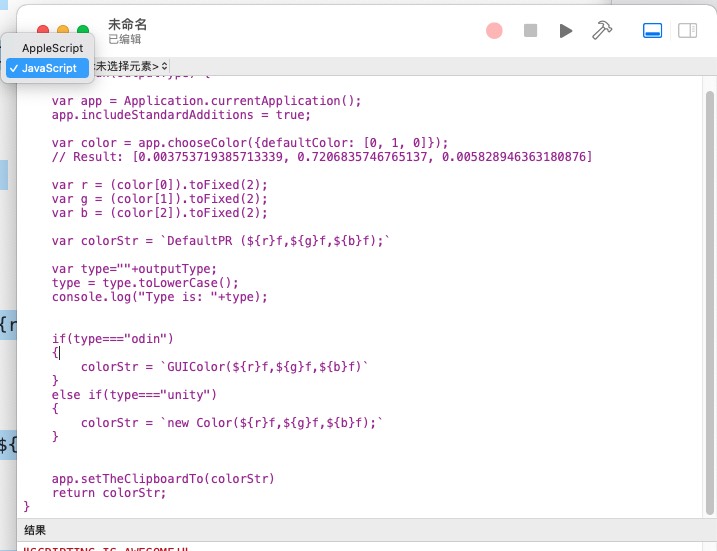Click the line 'var app = Application.currentApplication();'
This screenshot has width=717, height=551.
(x=206, y=101)
